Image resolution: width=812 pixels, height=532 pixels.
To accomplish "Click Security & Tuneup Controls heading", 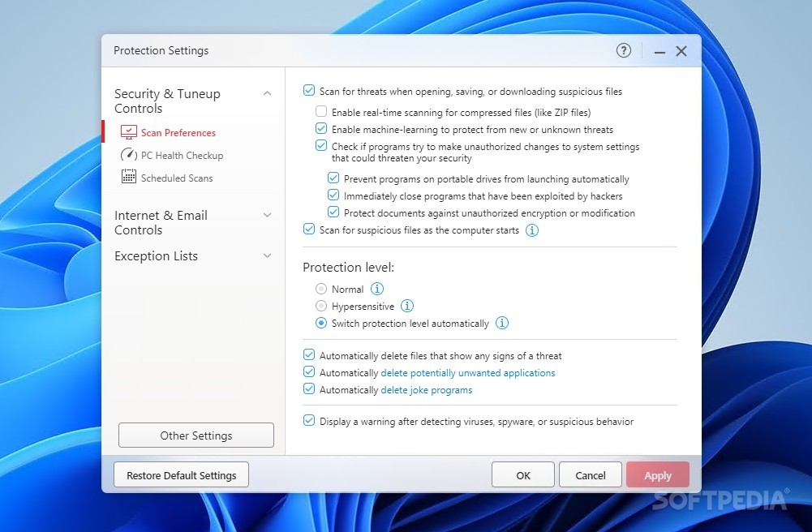I will [x=167, y=101].
